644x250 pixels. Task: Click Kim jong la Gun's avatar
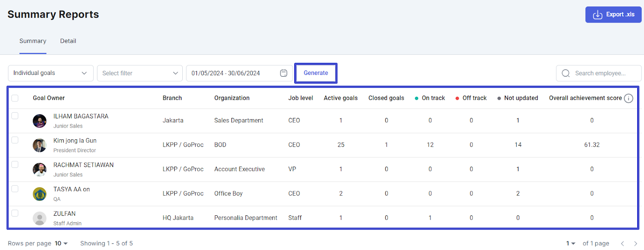coord(39,145)
